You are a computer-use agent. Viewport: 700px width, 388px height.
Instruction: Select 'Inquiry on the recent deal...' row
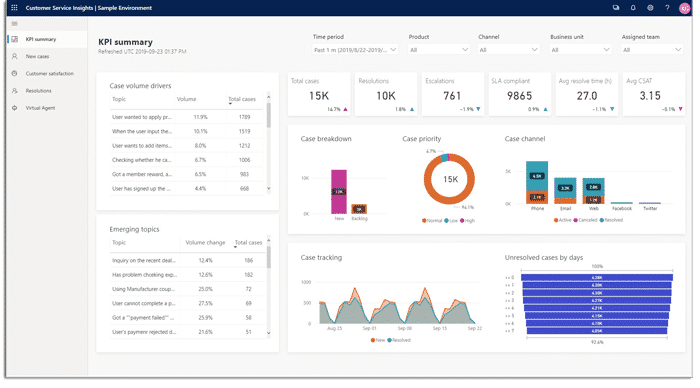click(187, 260)
